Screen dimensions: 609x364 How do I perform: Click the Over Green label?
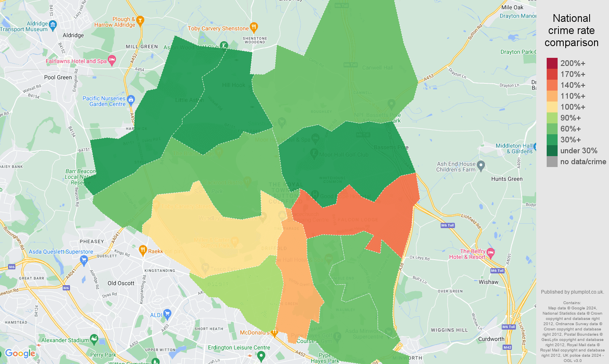click(450, 291)
